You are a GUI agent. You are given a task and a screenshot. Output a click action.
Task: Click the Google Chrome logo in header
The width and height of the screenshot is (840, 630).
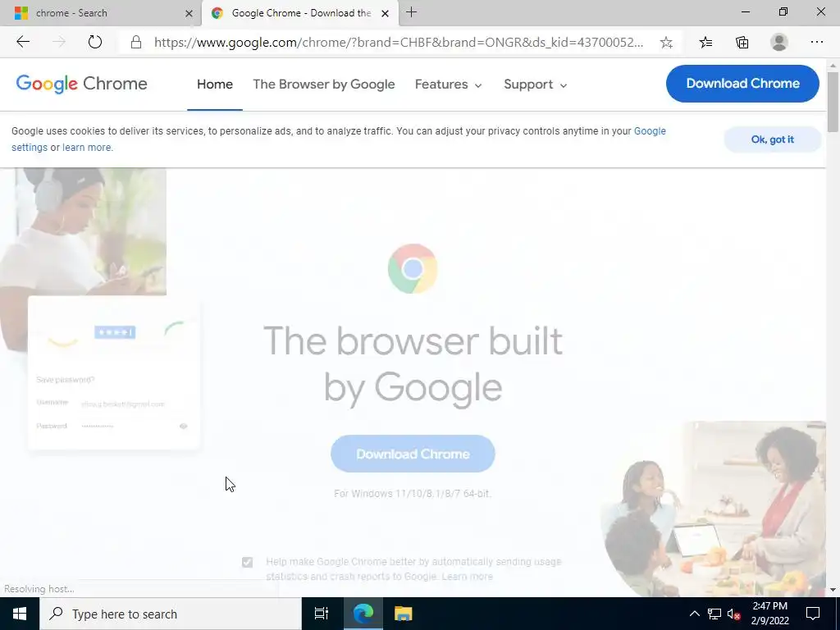point(81,84)
